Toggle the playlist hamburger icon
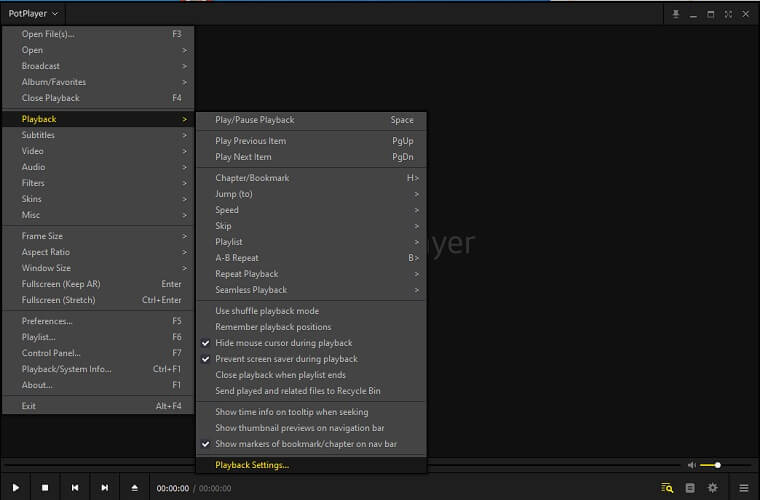Screen dimensions: 760x500 click(744, 488)
